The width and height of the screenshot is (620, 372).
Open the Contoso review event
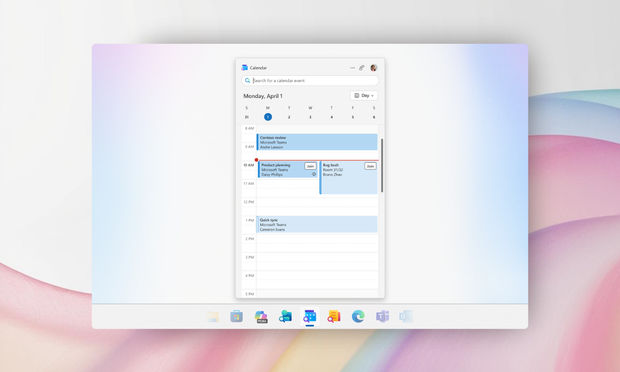(x=317, y=142)
